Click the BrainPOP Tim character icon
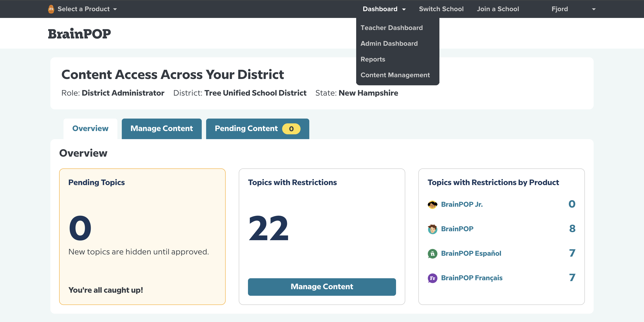Screen dimensions: 644x322 coord(432,229)
